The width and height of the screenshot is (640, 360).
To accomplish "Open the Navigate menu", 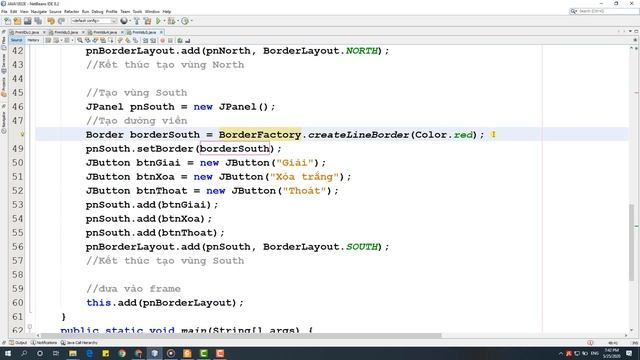I will tap(39, 11).
